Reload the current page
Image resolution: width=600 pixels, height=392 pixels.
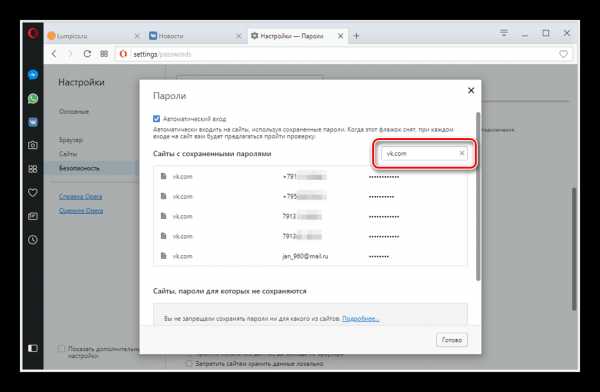(87, 54)
